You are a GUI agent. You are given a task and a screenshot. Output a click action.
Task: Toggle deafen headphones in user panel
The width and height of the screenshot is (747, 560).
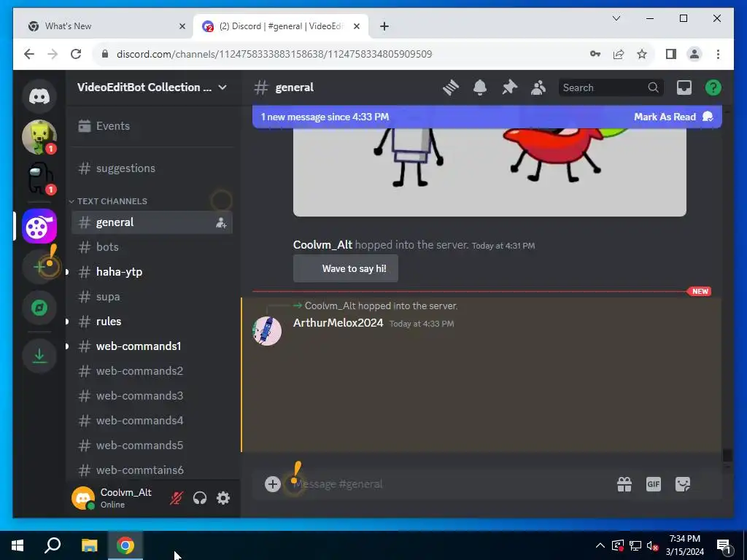[200, 498]
